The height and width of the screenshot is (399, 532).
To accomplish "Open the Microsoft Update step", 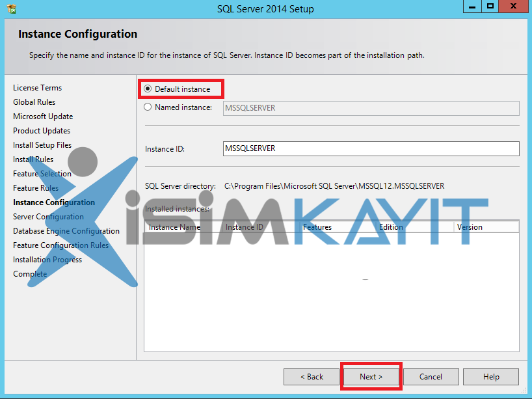I will (x=43, y=116).
